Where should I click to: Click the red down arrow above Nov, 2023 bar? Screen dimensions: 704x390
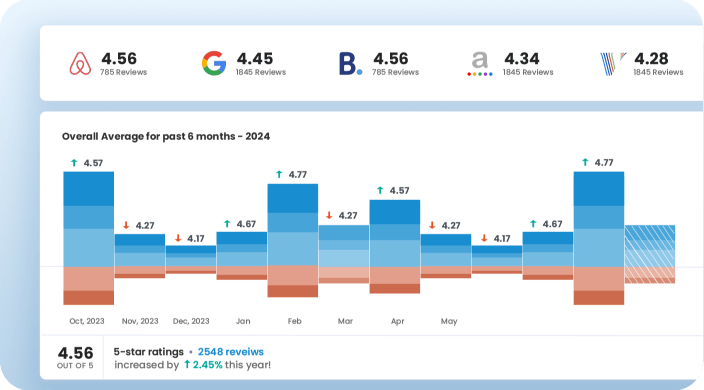(x=126, y=225)
